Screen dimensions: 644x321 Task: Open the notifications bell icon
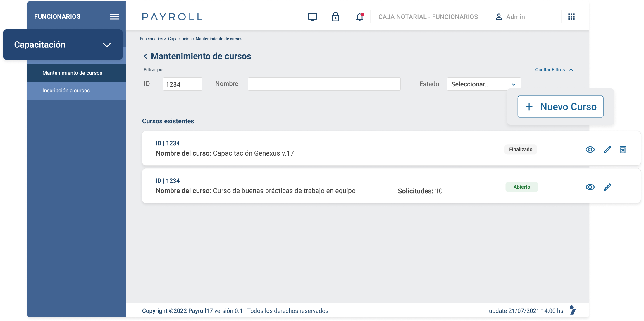coord(360,17)
